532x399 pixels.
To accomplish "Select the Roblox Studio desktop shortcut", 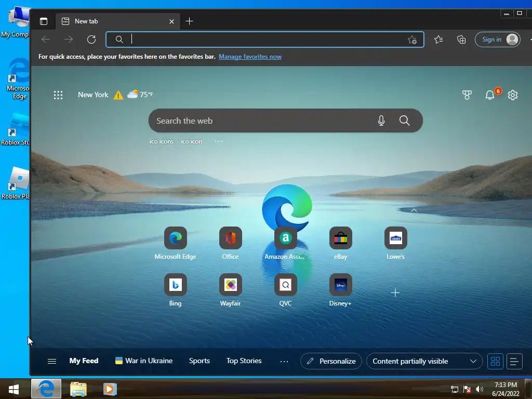I will (15, 129).
